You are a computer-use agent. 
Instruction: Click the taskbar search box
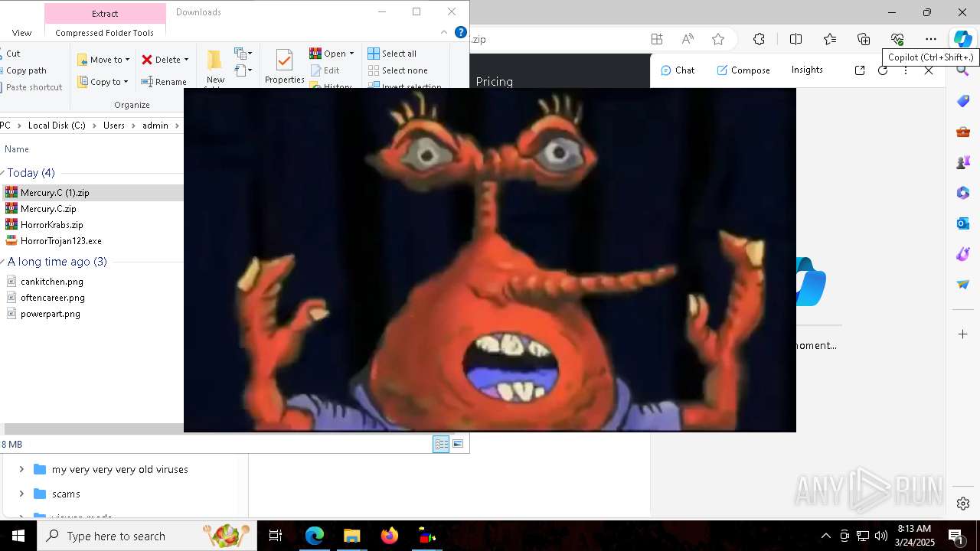pos(147,536)
